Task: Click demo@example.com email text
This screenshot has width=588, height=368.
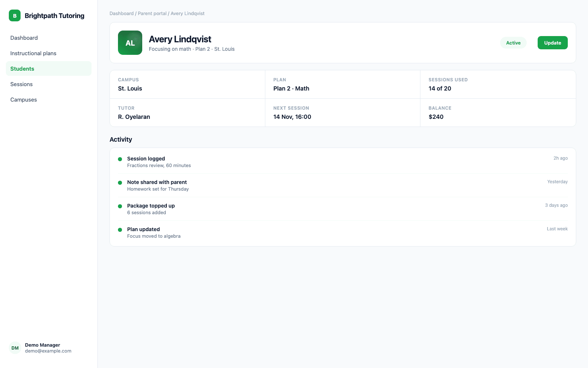Action: 48,351
